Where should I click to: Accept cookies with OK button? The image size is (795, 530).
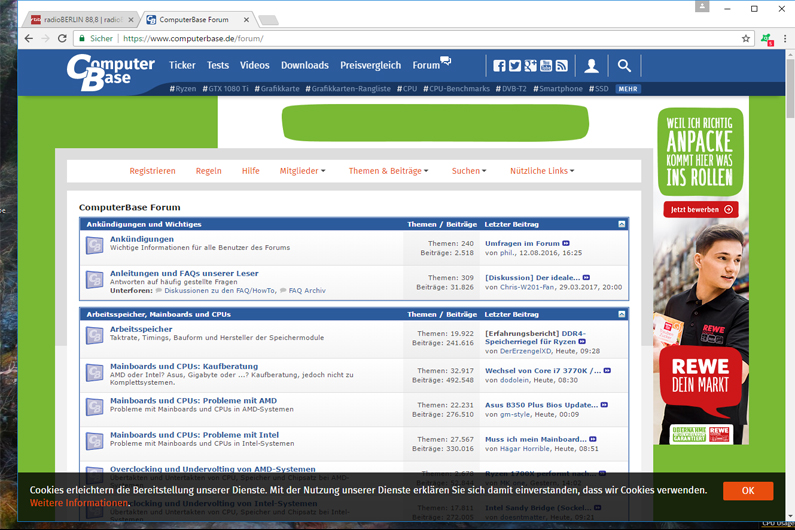(x=748, y=490)
